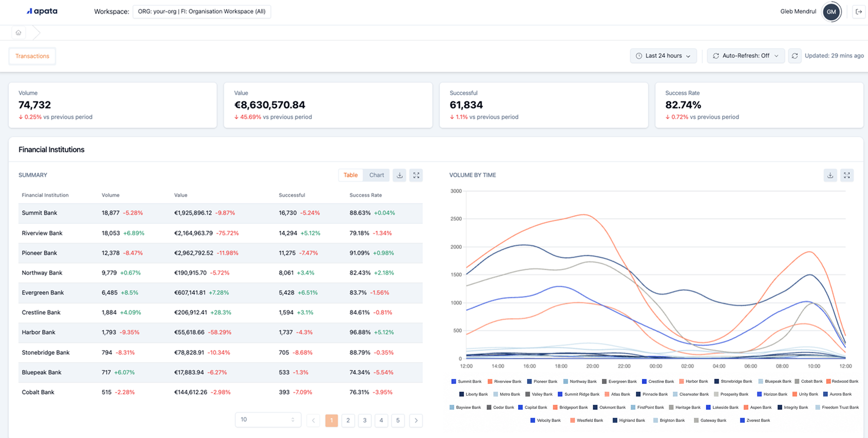Download the Summary table data

[400, 175]
